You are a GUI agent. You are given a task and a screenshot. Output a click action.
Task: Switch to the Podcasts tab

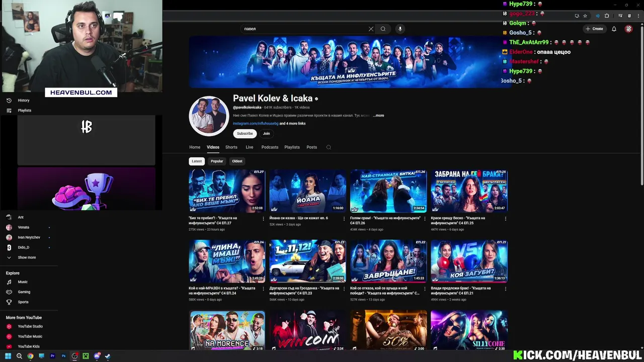click(x=270, y=147)
